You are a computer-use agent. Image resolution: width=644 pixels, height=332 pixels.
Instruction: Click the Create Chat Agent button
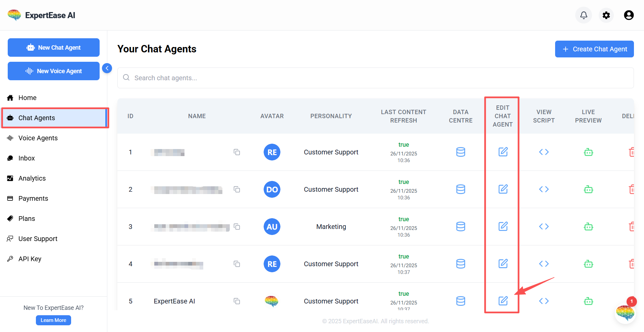click(594, 49)
